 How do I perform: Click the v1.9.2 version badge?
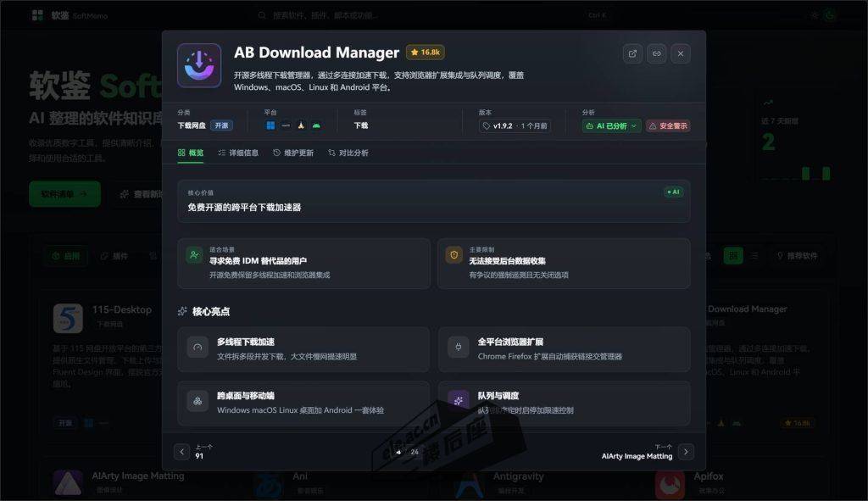click(x=515, y=125)
